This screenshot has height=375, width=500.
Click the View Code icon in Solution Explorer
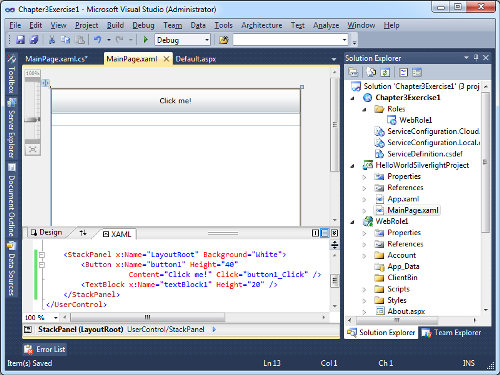tap(403, 72)
